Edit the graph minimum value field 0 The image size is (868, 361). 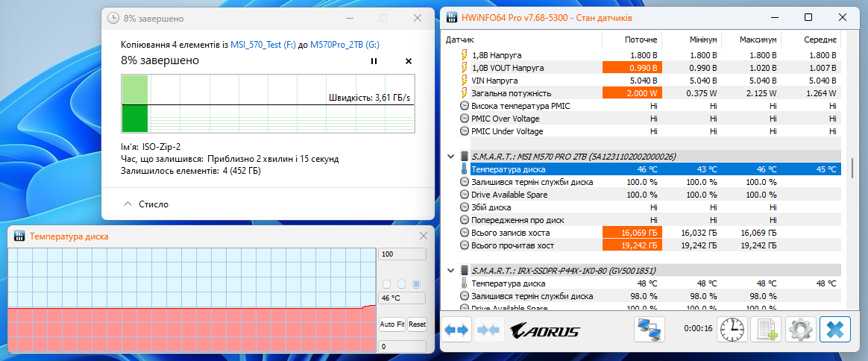(x=402, y=347)
